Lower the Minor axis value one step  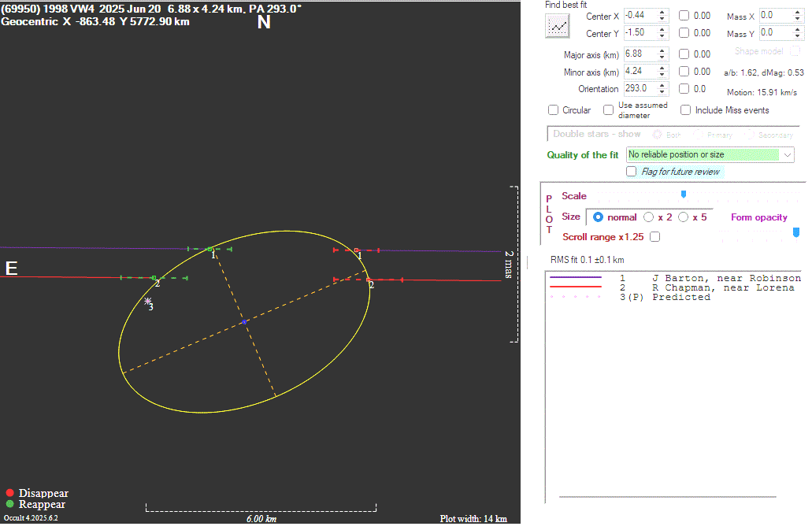point(662,75)
